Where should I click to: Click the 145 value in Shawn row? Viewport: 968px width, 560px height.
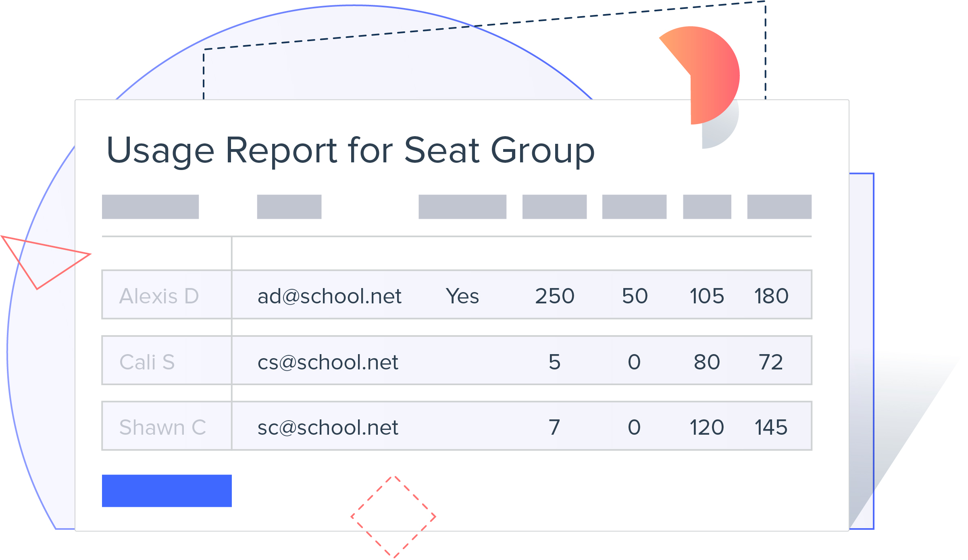pyautogui.click(x=770, y=427)
